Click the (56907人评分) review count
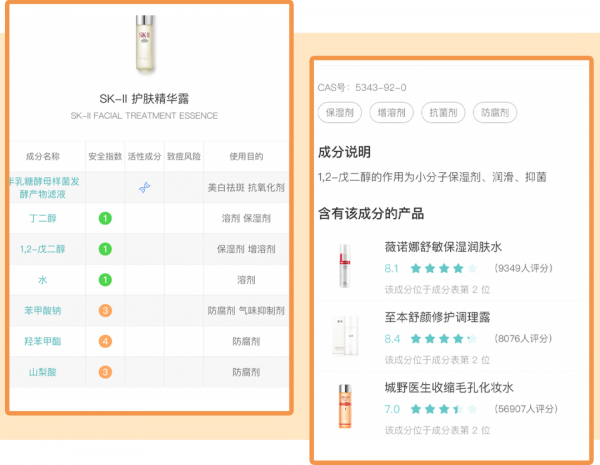The height and width of the screenshot is (465, 600). 526,409
